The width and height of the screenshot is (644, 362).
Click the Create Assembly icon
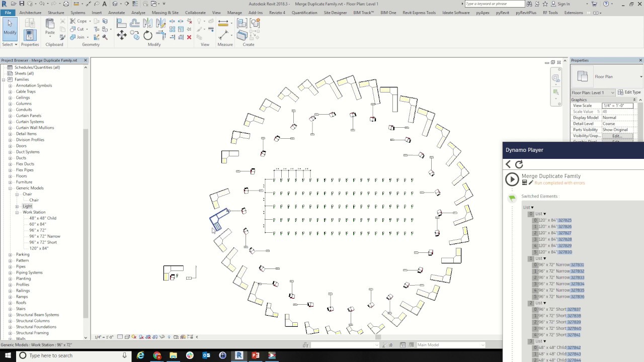click(x=242, y=23)
